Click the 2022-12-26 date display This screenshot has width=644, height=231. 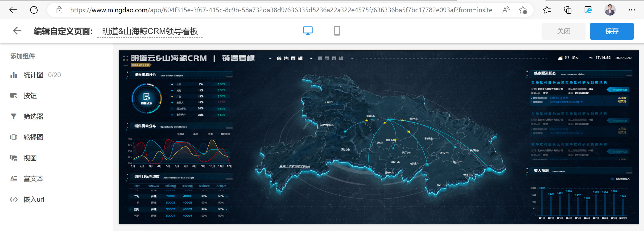tap(623, 58)
